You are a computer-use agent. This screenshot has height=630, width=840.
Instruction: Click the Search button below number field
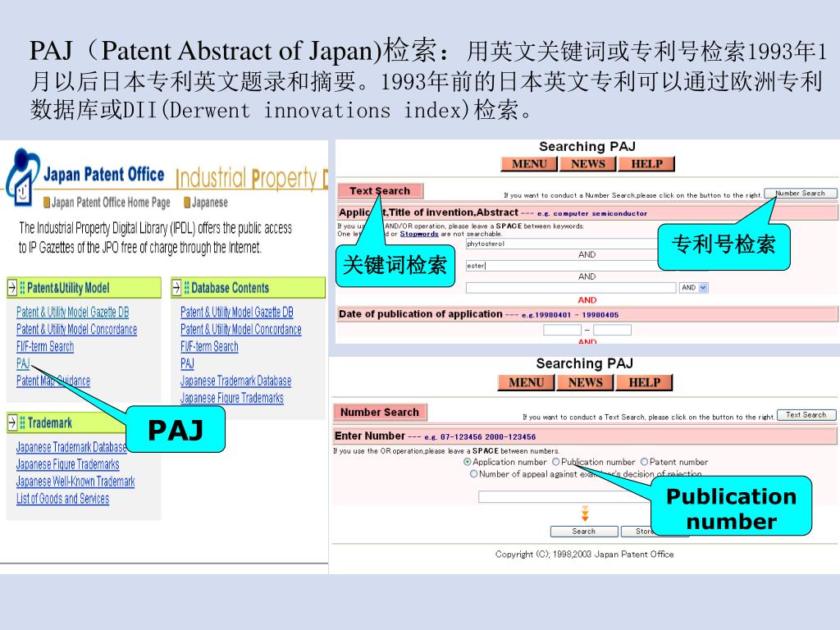(583, 532)
